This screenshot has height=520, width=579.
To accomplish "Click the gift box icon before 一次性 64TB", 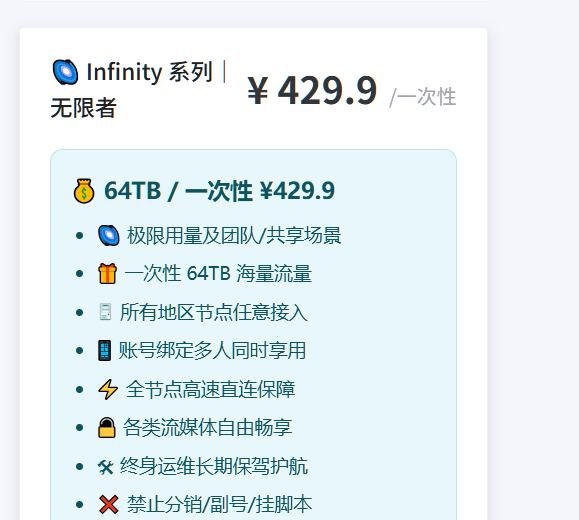I will pos(107,274).
